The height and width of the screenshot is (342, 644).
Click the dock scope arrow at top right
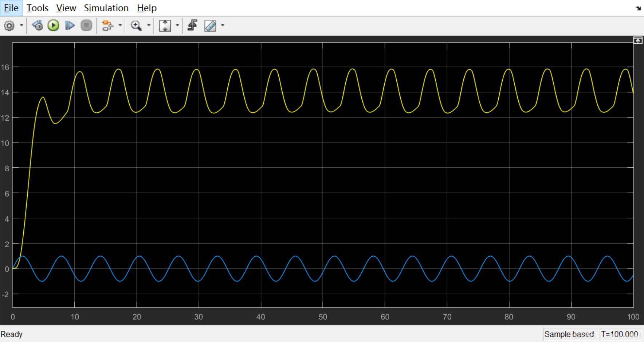[x=638, y=8]
